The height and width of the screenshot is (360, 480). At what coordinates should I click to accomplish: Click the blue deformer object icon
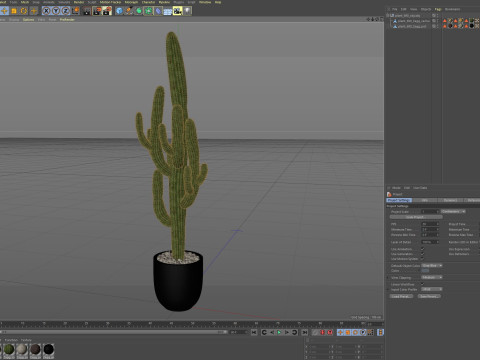[x=158, y=11]
